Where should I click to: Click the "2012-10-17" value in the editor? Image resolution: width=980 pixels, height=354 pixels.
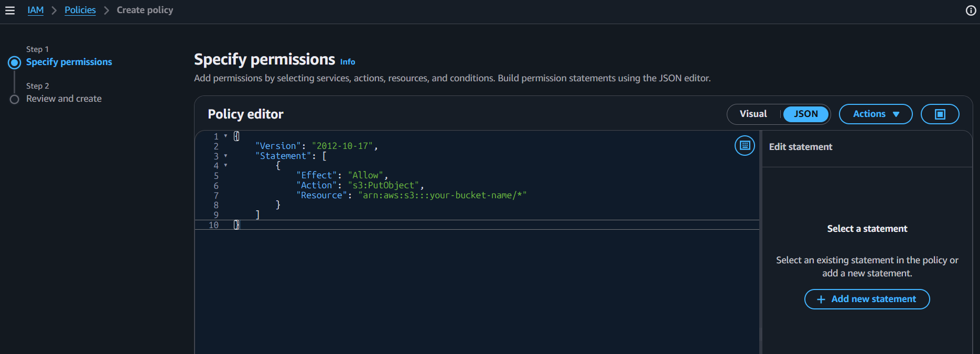[342, 146]
